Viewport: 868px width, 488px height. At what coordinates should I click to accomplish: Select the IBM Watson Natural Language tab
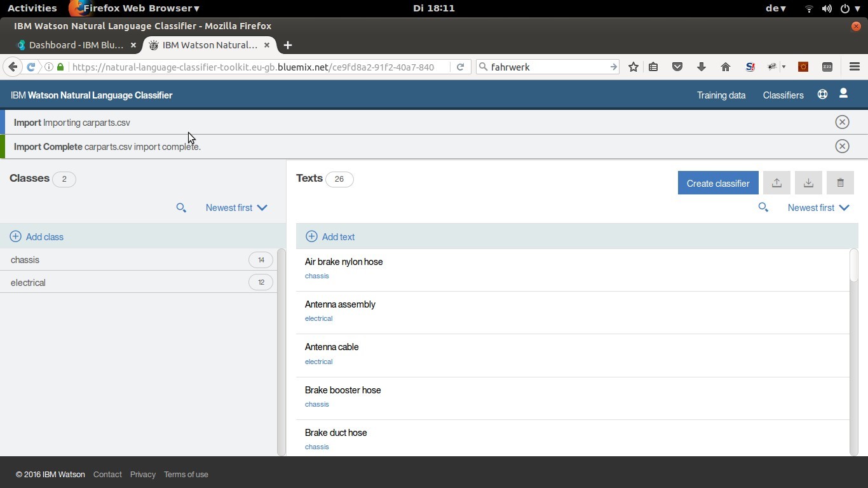210,45
